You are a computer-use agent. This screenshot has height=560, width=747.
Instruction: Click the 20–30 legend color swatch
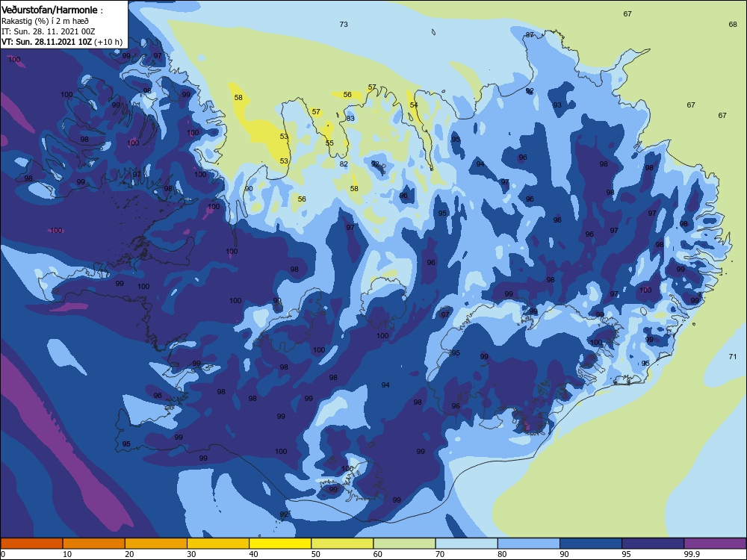(156, 544)
